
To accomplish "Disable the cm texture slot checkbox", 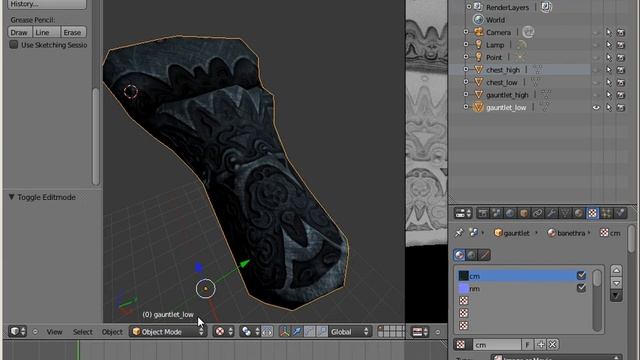I will pyautogui.click(x=581, y=276).
